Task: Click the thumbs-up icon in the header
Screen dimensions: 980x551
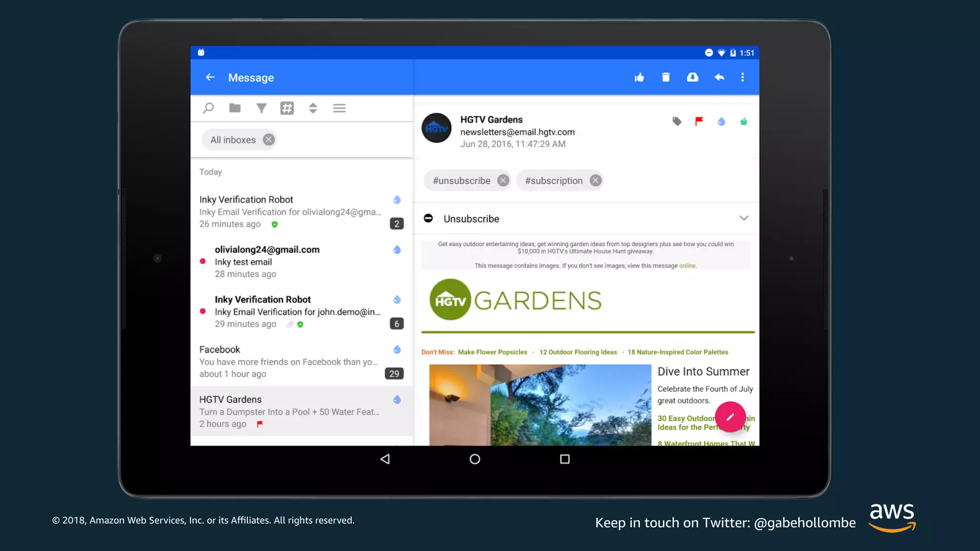Action: pyautogui.click(x=639, y=77)
